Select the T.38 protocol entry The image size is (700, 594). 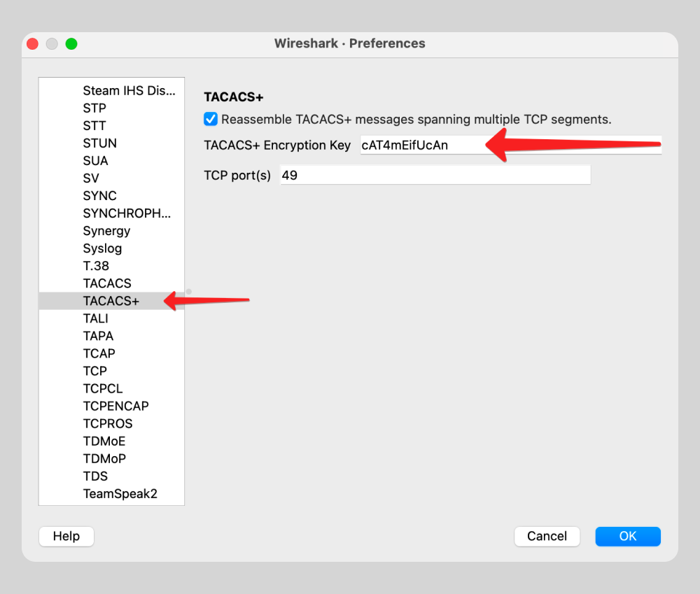click(96, 266)
